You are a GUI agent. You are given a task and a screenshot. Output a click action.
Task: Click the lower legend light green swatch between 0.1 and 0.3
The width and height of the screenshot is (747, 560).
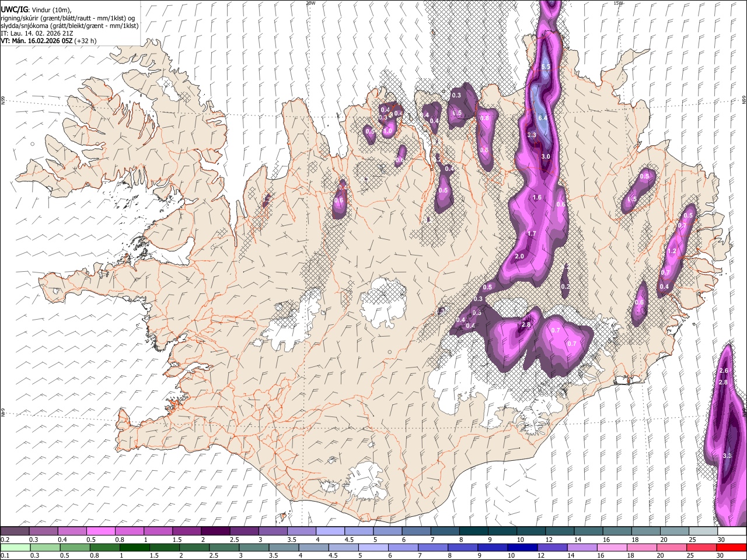click(x=15, y=547)
